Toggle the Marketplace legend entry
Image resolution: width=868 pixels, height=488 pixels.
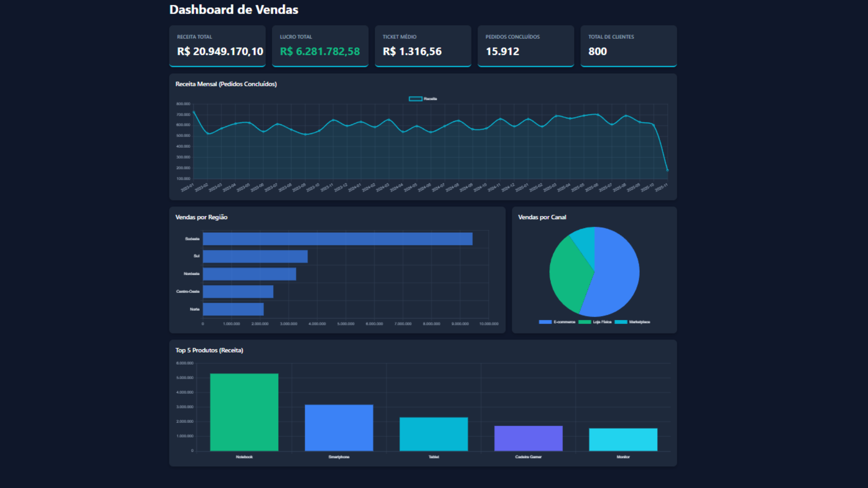point(633,322)
